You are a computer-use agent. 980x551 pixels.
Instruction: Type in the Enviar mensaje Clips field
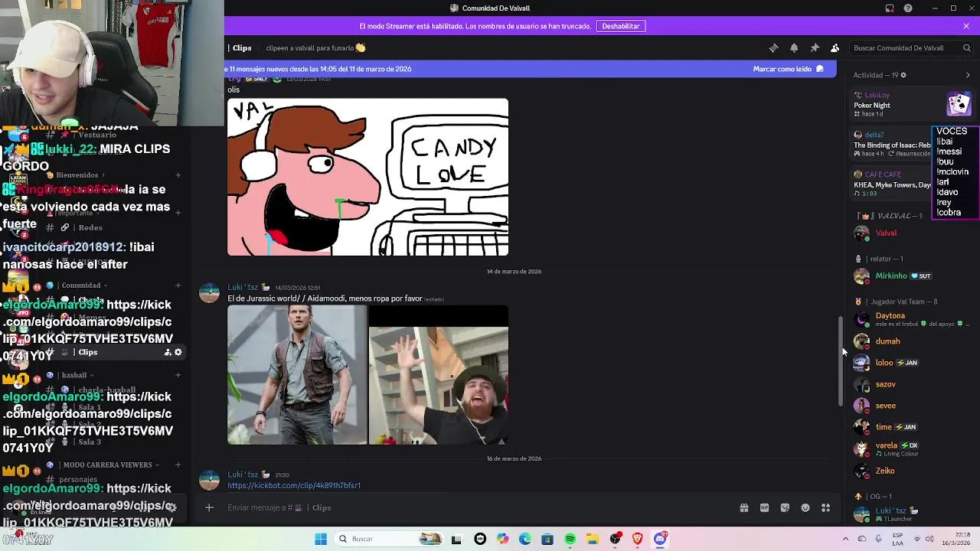475,507
